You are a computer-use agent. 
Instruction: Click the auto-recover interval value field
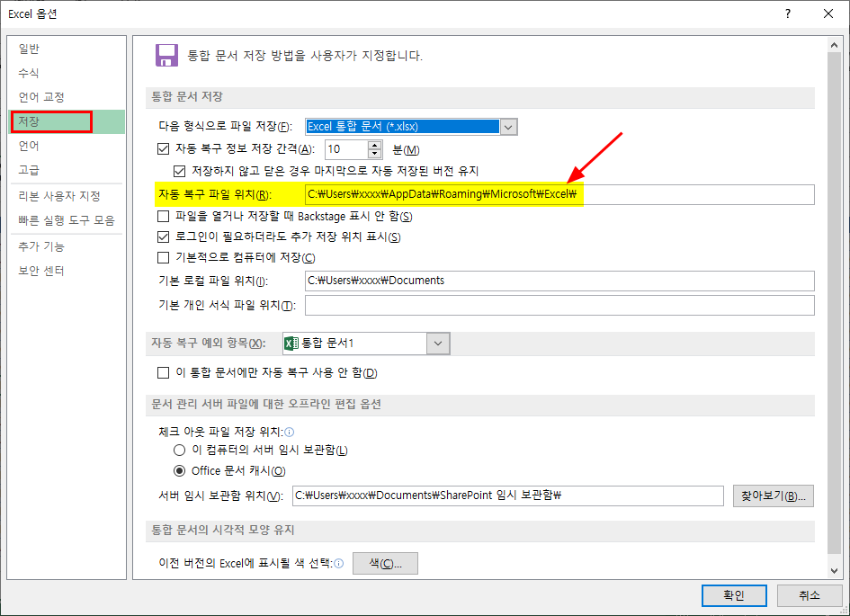point(347,149)
